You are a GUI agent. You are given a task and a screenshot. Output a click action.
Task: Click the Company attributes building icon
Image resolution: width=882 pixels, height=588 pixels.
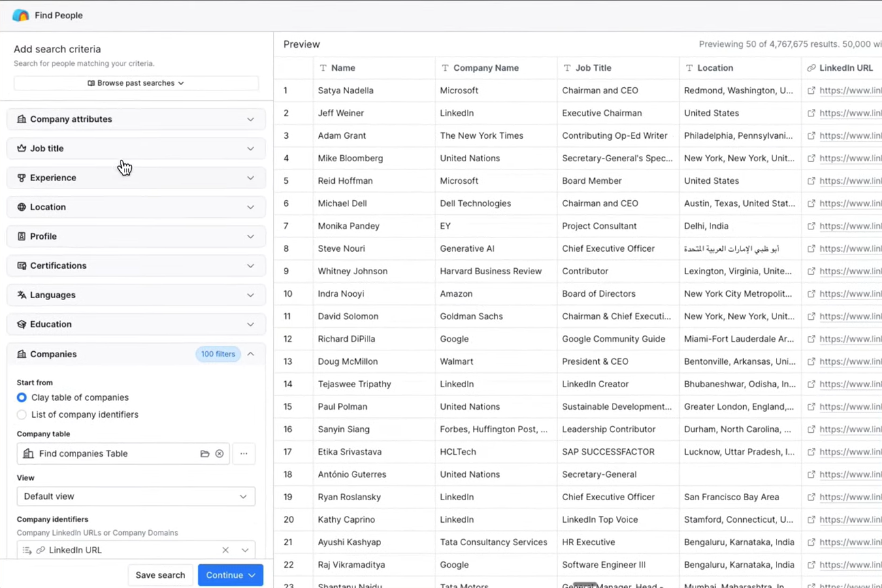22,119
